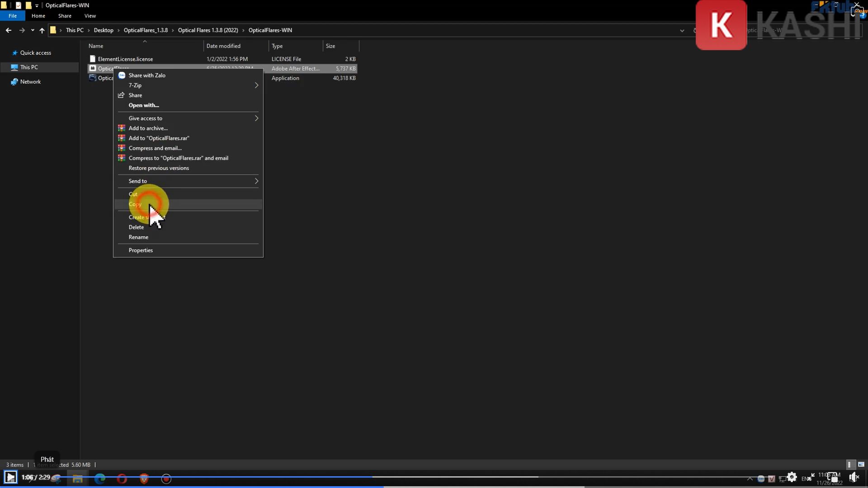Image resolution: width=868 pixels, height=488 pixels.
Task: Seek on the video progress bar
Action: [452, 477]
